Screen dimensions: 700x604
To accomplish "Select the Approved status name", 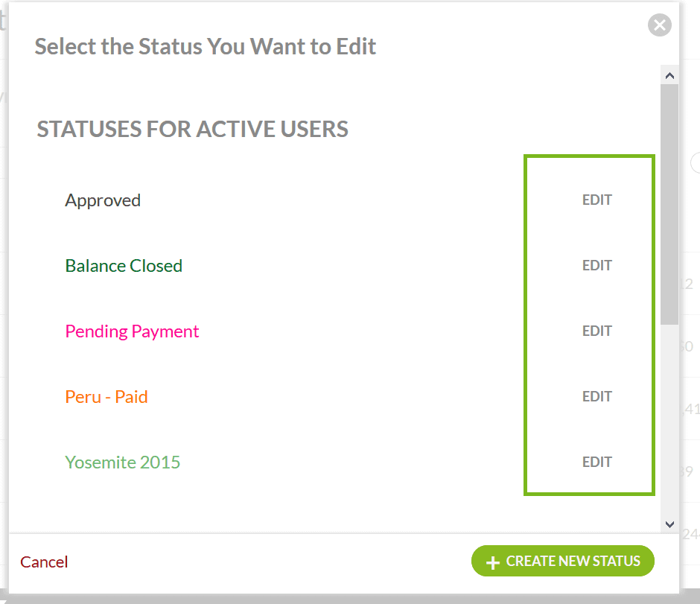I will (x=103, y=200).
